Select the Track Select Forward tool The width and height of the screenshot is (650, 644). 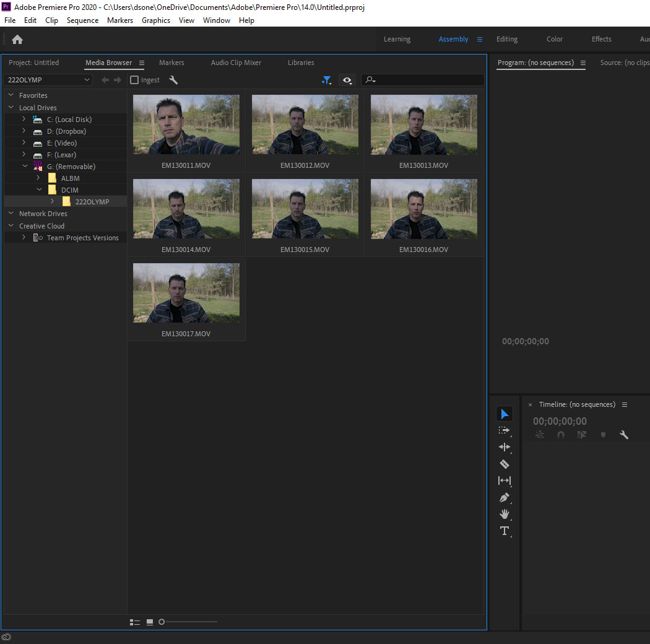tap(505, 430)
